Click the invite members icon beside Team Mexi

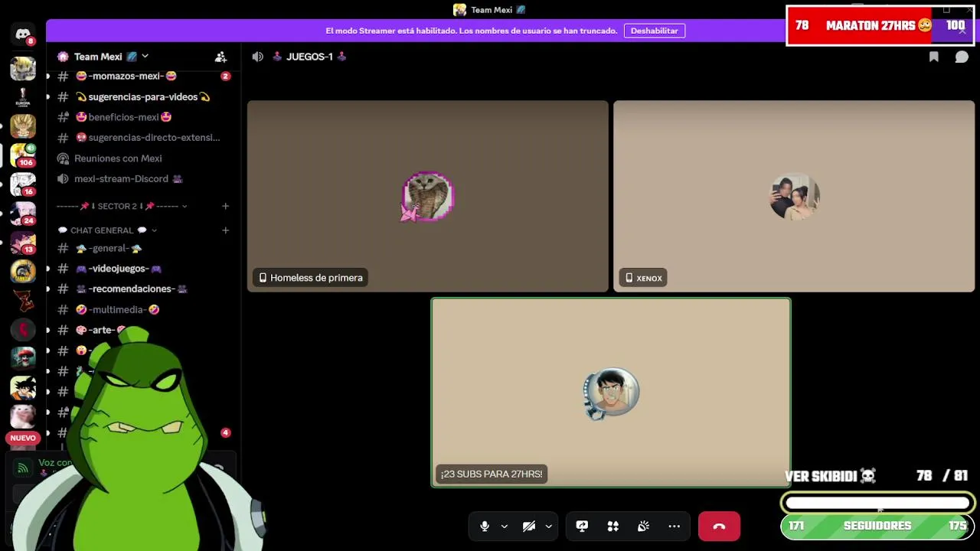click(x=220, y=57)
